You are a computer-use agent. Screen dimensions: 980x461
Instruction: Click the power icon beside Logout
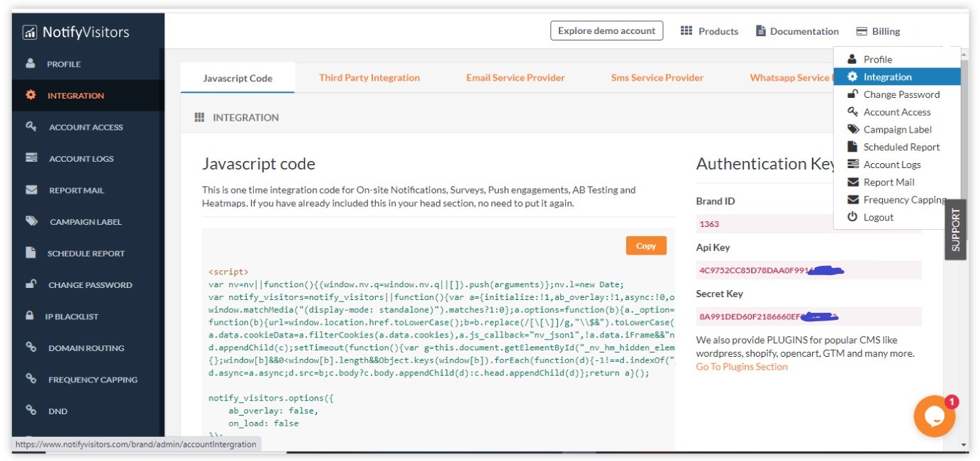(x=852, y=217)
